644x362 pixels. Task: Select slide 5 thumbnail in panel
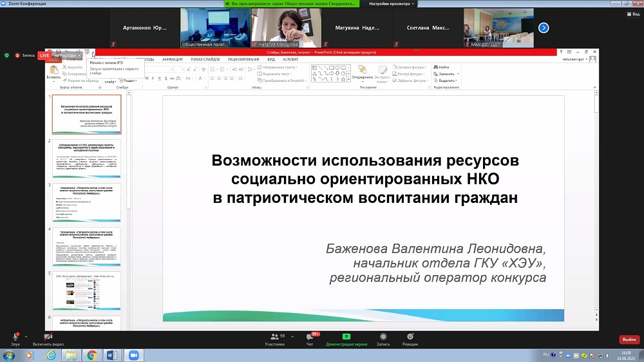87,291
